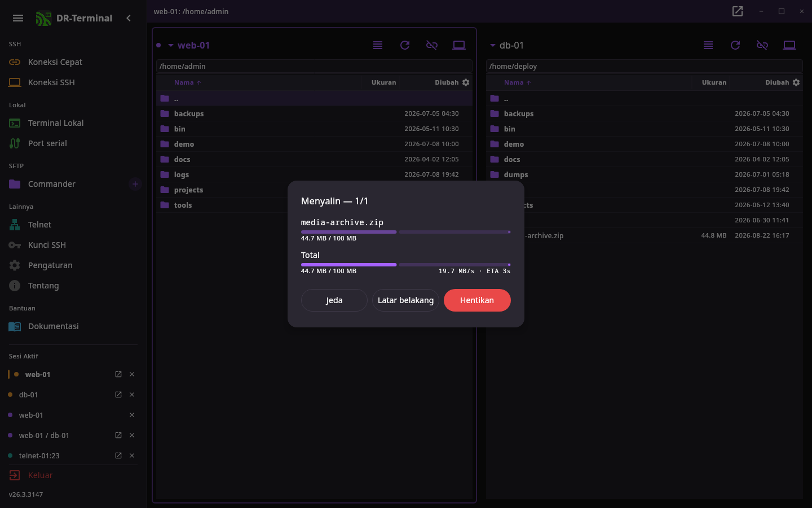Close telnet-01:23 session
The width and height of the screenshot is (812, 508).
[132, 456]
